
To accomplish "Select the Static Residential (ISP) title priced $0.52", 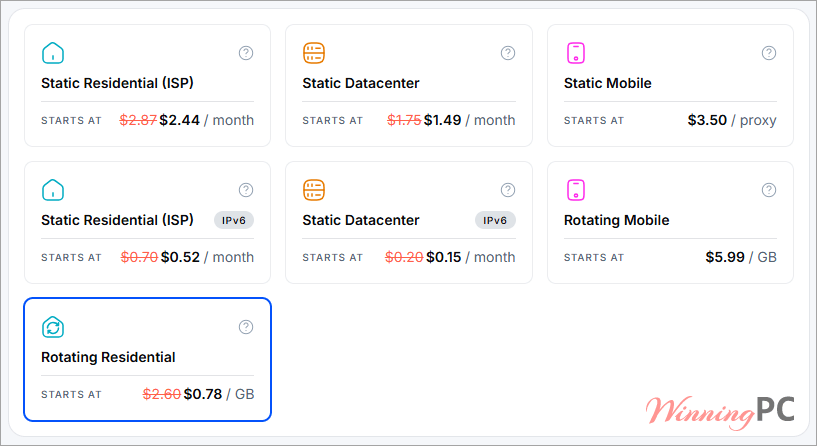I will click(117, 220).
